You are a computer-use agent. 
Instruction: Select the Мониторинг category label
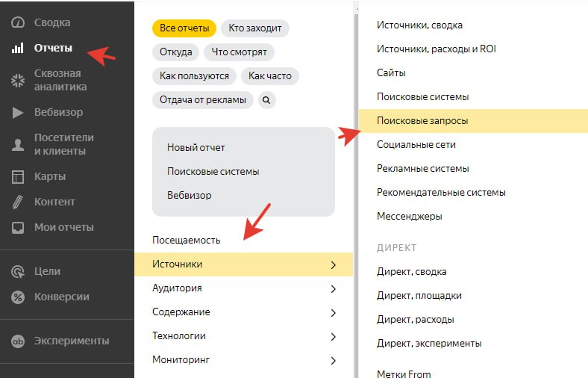tap(181, 360)
